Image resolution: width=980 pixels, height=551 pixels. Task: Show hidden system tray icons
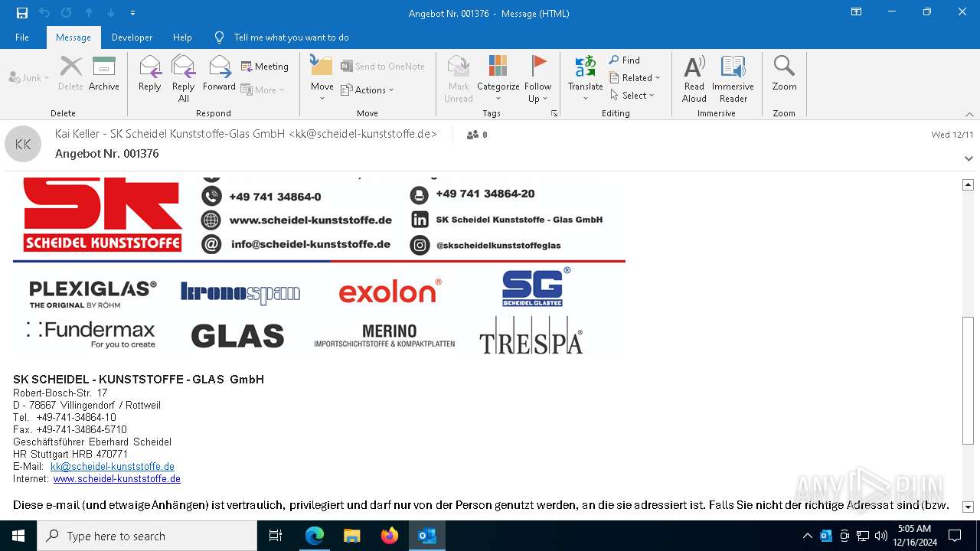(808, 536)
